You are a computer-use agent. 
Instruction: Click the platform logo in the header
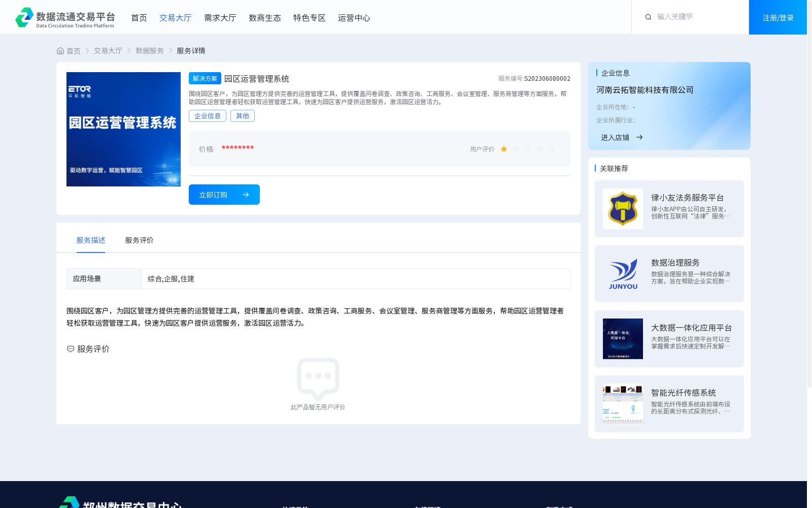pyautogui.click(x=65, y=17)
